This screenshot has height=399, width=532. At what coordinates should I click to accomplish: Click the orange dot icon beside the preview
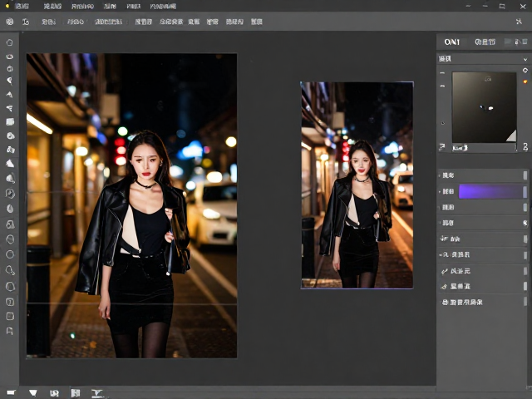[525, 81]
